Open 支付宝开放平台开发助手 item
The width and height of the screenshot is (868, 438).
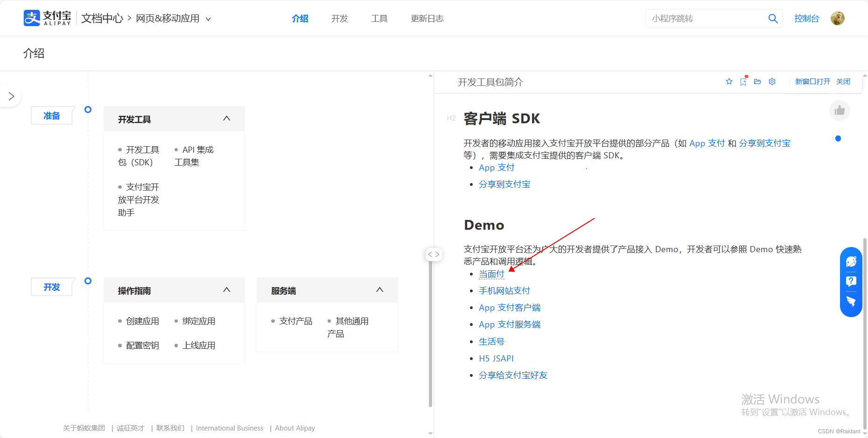[x=139, y=200]
